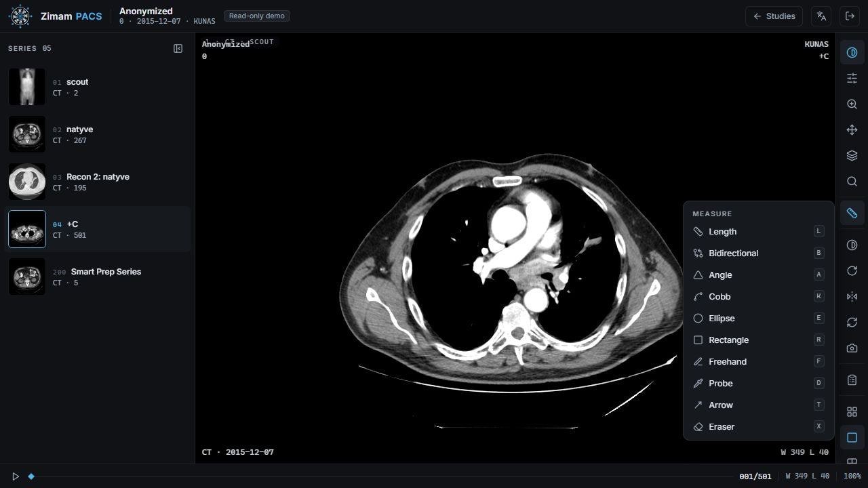This screenshot has height=488, width=868.
Task: Open the adjustment sliders settings icon
Action: 852,79
